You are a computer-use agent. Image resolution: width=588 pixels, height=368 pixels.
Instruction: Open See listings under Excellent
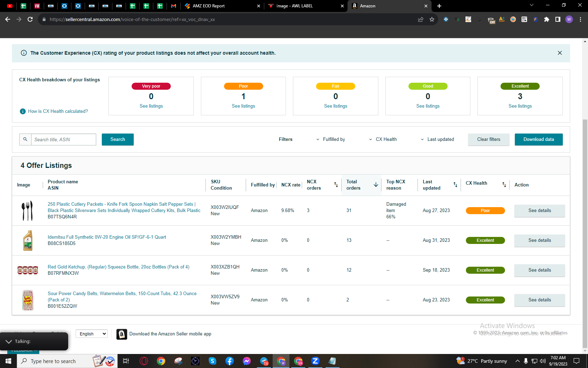point(520,106)
